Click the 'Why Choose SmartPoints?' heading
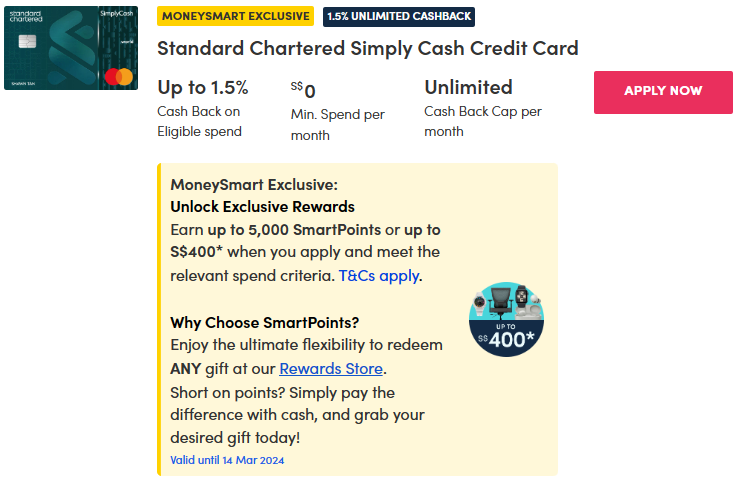The height and width of the screenshot is (486, 736). [x=264, y=322]
